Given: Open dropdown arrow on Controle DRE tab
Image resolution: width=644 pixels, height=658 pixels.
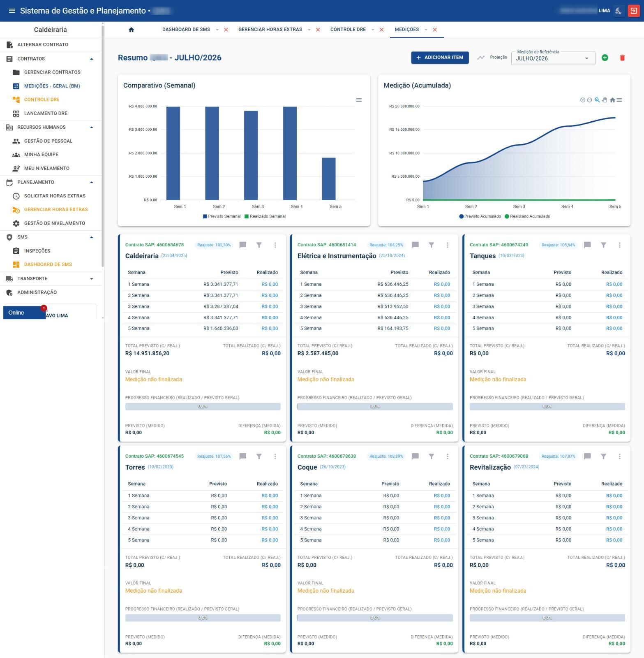Looking at the screenshot, I should point(373,30).
